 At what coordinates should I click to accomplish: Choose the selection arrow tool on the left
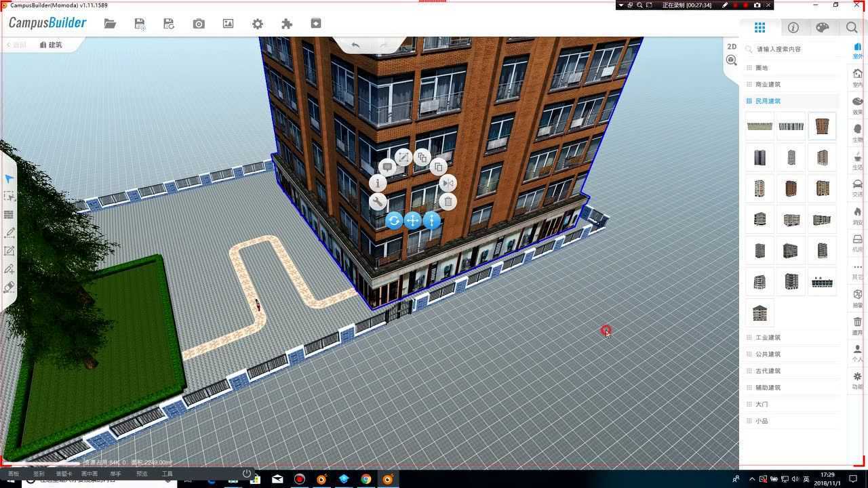9,178
